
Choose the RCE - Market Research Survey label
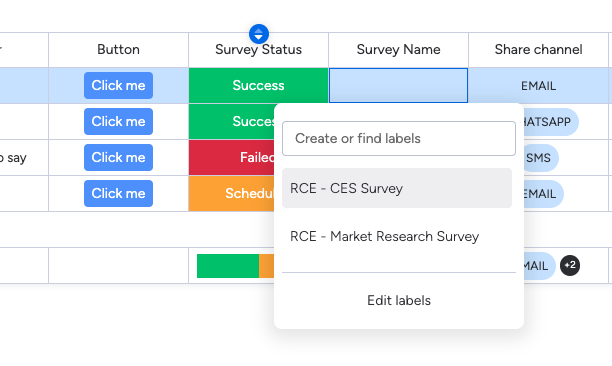pyautogui.click(x=397, y=236)
